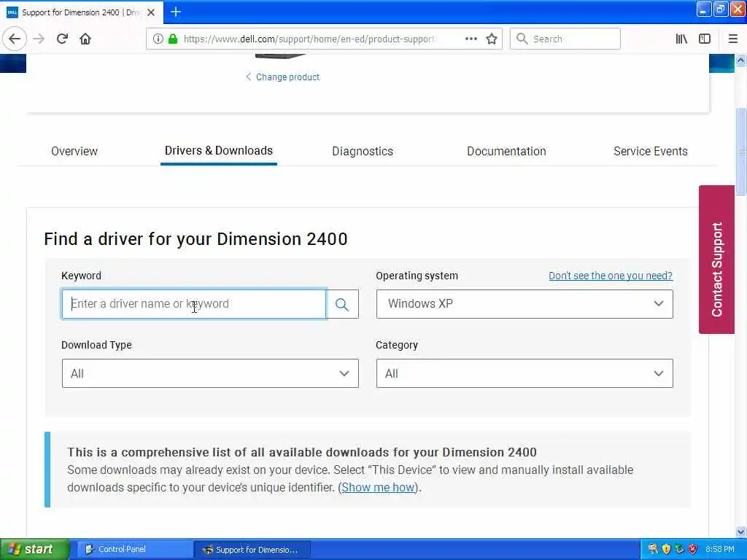The image size is (747, 560).
Task: Open the browser home page
Action: (85, 39)
